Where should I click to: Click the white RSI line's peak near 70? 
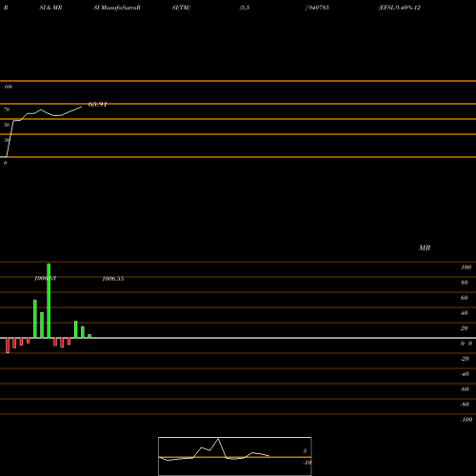[41, 109]
